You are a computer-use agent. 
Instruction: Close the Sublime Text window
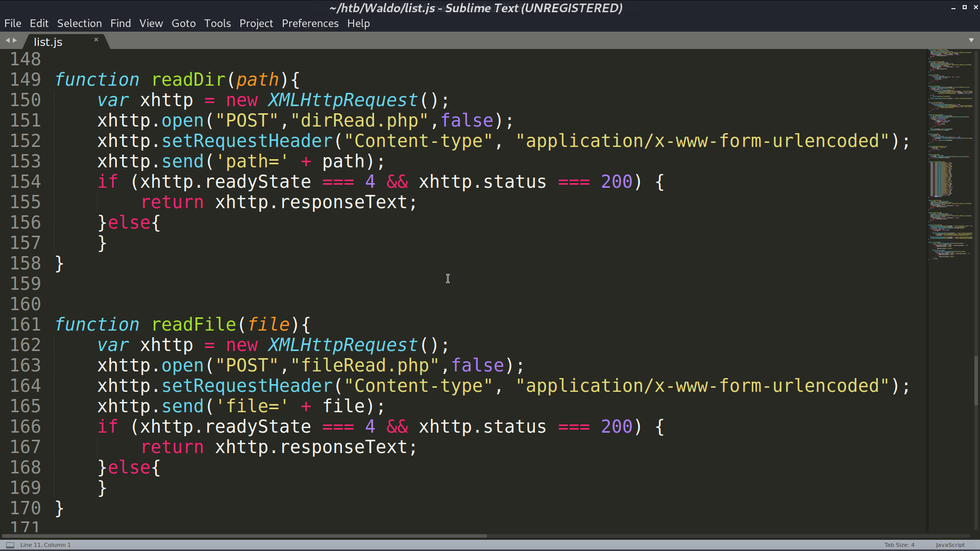(x=976, y=7)
